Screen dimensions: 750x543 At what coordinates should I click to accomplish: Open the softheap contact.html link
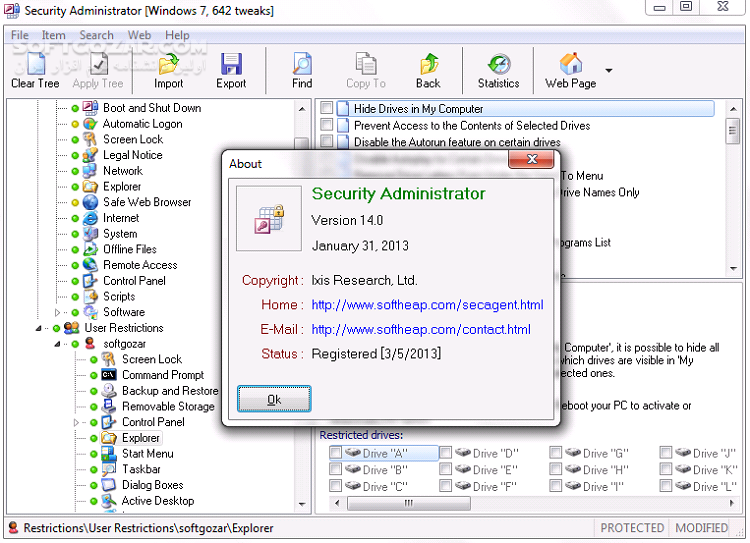coord(421,329)
